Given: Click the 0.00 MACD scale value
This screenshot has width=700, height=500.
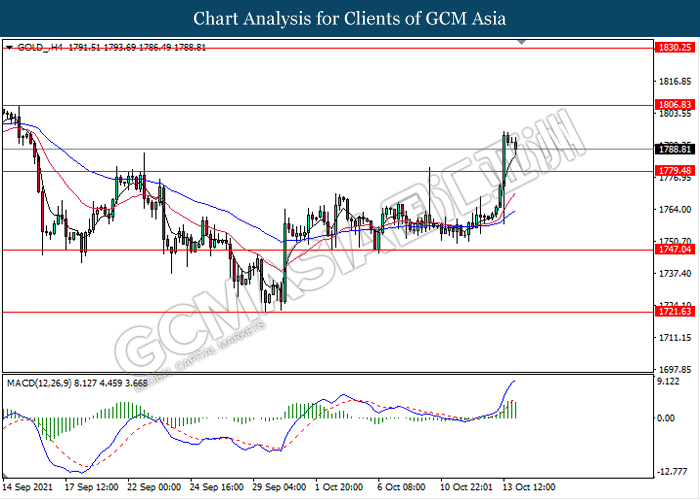Looking at the screenshot, I should [666, 418].
